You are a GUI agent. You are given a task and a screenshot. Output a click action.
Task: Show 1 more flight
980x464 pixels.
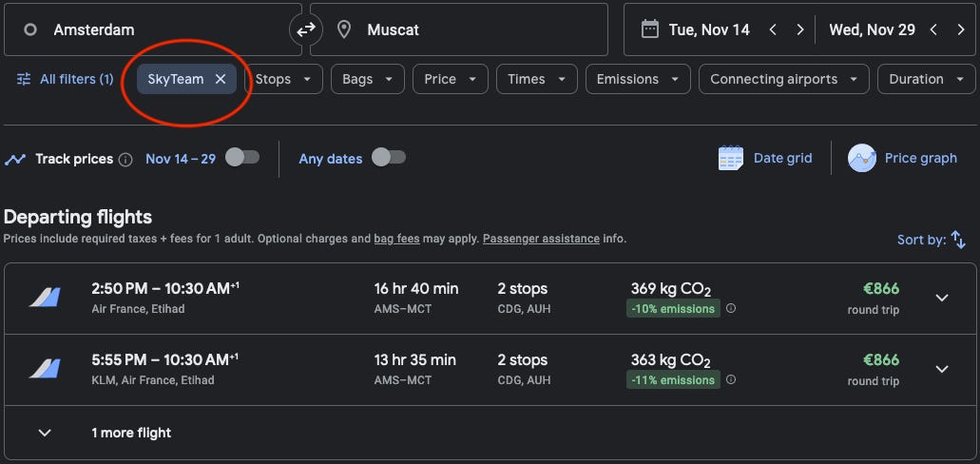(131, 433)
